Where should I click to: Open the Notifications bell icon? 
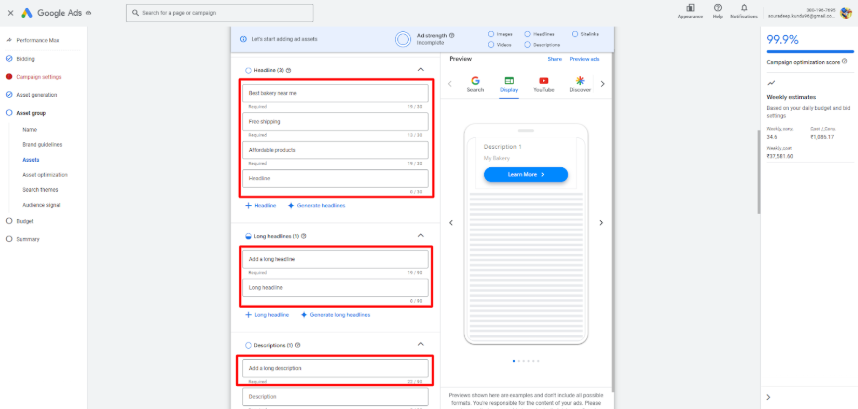tap(743, 8)
